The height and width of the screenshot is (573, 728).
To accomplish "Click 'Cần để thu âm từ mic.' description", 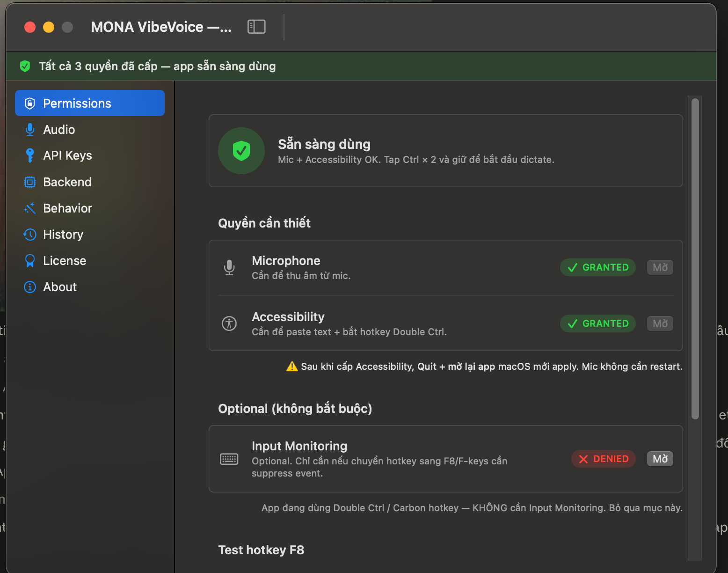I will tap(301, 276).
